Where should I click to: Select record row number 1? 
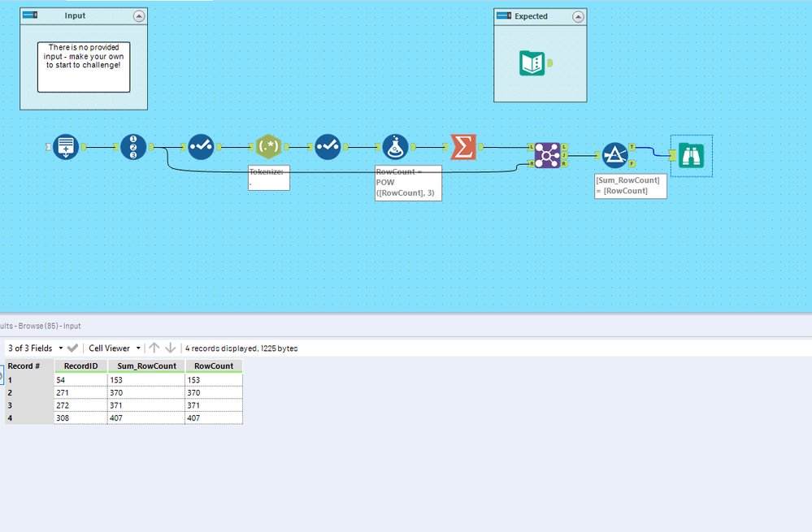point(29,380)
